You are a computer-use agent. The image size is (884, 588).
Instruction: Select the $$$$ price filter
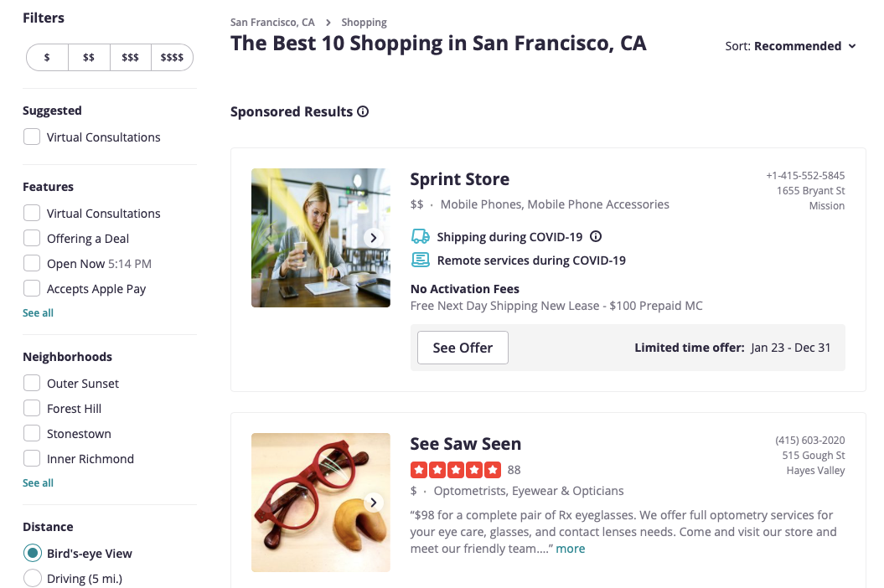pos(172,58)
